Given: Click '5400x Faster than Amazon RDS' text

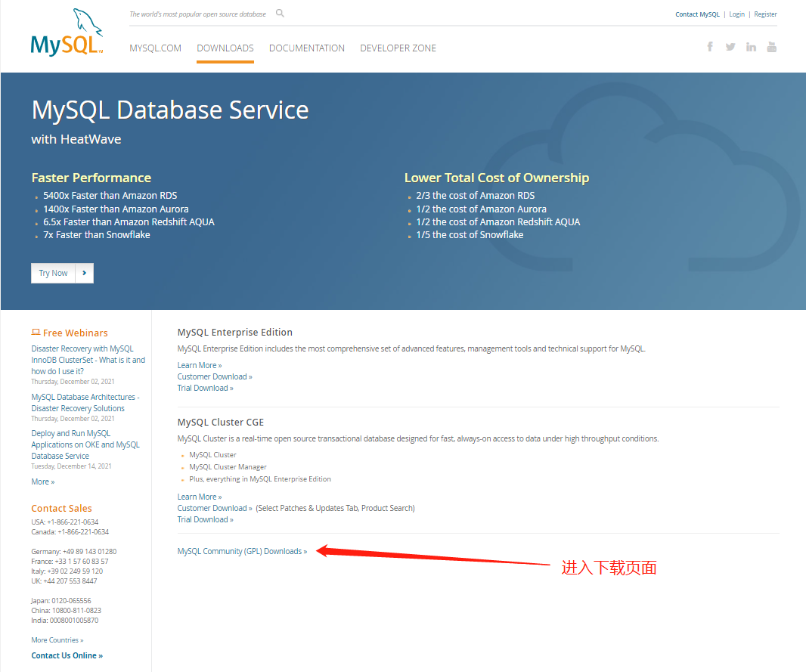Looking at the screenshot, I should [x=110, y=196].
